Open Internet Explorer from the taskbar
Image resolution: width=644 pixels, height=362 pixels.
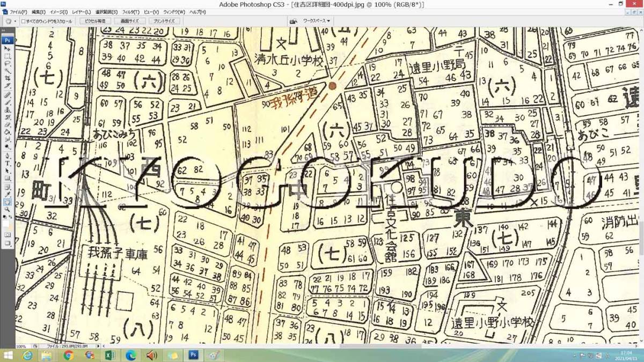pyautogui.click(x=27, y=356)
